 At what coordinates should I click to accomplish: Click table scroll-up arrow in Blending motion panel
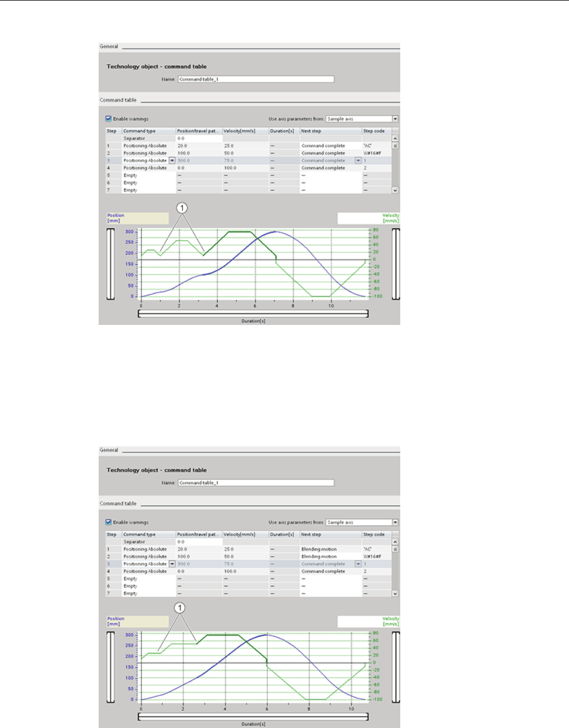[396, 542]
